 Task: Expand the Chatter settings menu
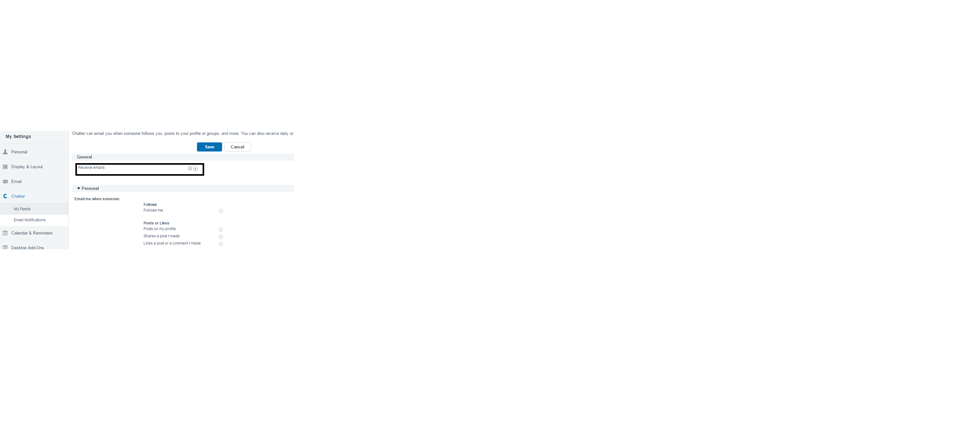34,196
